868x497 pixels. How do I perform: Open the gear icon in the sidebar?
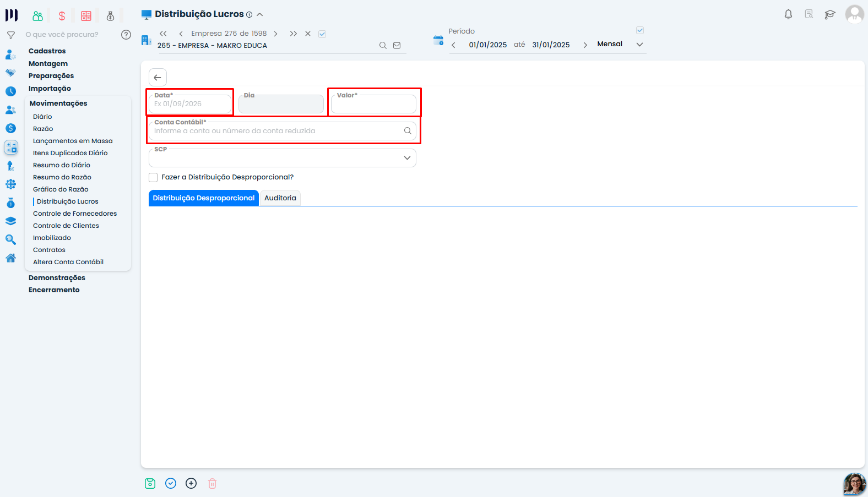(10, 184)
